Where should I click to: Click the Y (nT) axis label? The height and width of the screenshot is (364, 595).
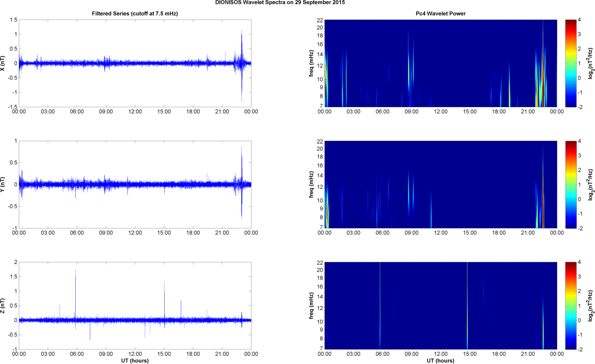3,184
